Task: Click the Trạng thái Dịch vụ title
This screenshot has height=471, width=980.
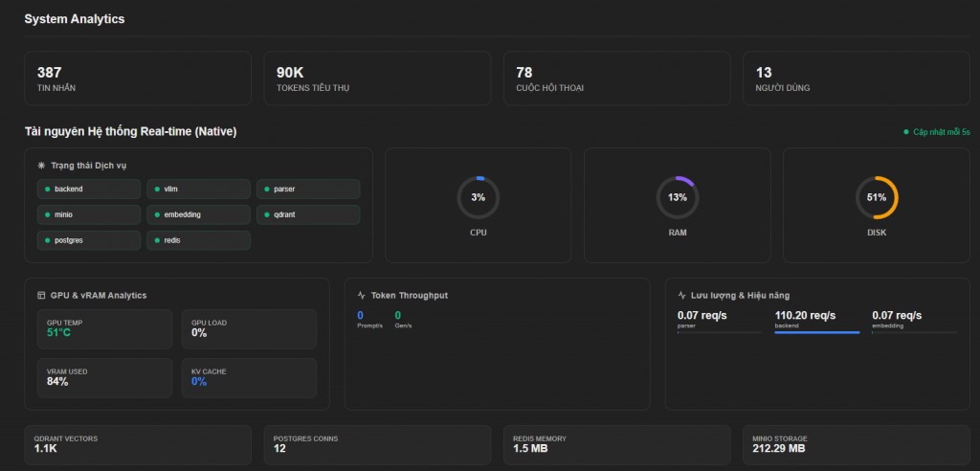Action: click(89, 166)
